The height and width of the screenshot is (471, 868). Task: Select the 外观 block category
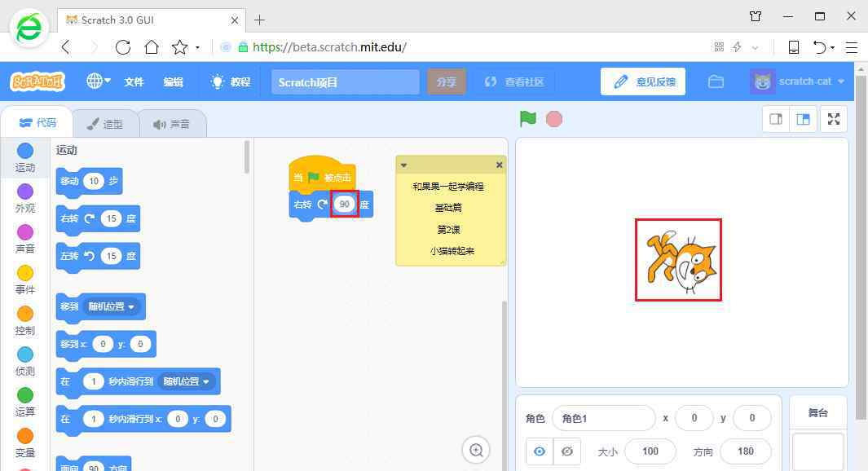25,199
